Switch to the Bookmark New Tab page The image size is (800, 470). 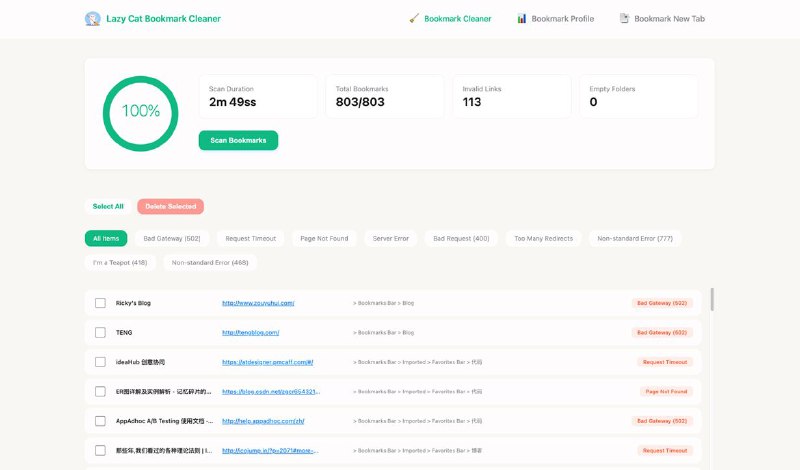tap(675, 18)
